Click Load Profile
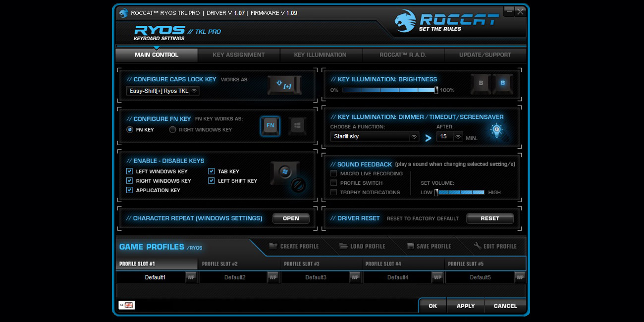644x322 pixels. click(x=362, y=246)
